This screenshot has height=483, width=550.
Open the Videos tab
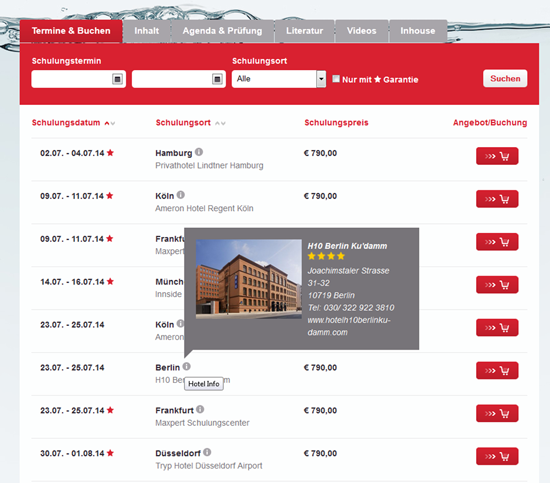[362, 31]
